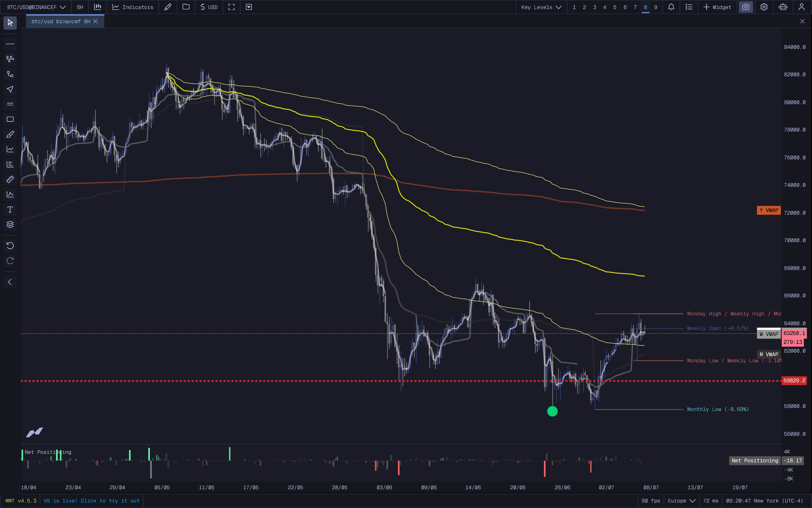
Task: Switch to layout tab 4
Action: tap(605, 7)
